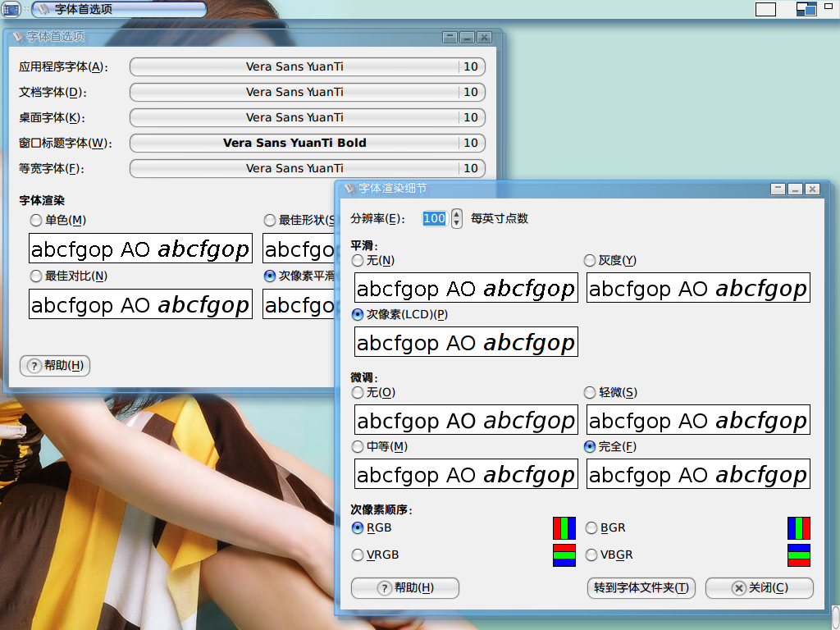
Task: Click 帮助(H) button in 字体渲染细节 dialog
Action: (x=405, y=587)
